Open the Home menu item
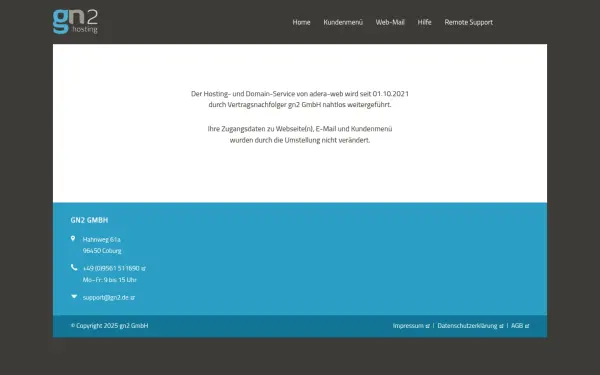 pos(301,22)
